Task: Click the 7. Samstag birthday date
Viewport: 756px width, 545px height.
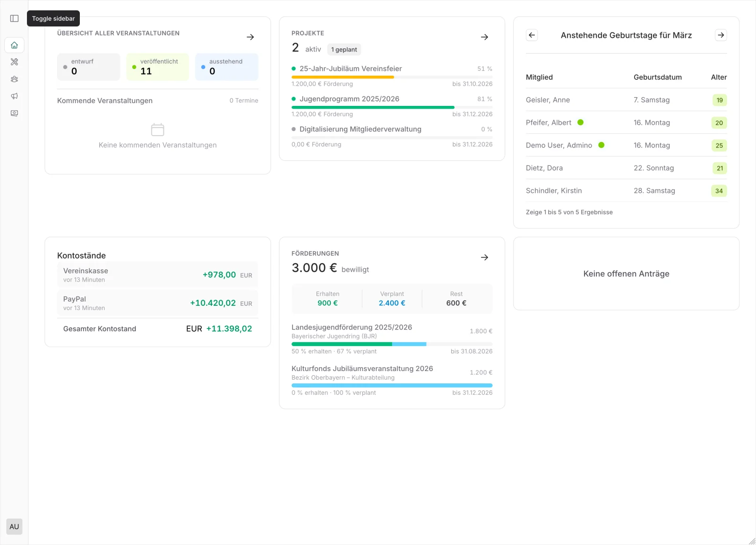Action: (x=652, y=100)
